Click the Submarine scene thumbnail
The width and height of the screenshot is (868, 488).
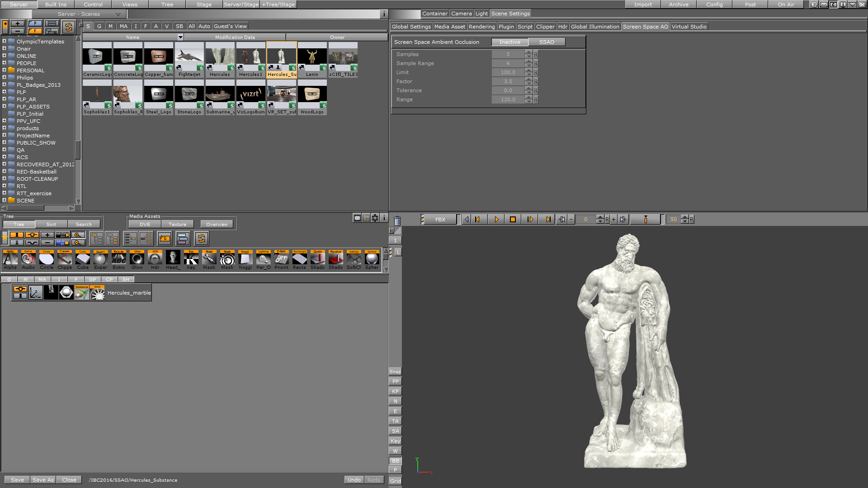coord(220,97)
